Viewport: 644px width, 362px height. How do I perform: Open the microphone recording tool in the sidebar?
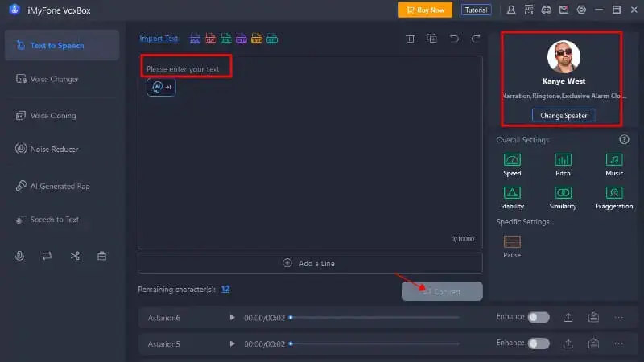(19, 256)
